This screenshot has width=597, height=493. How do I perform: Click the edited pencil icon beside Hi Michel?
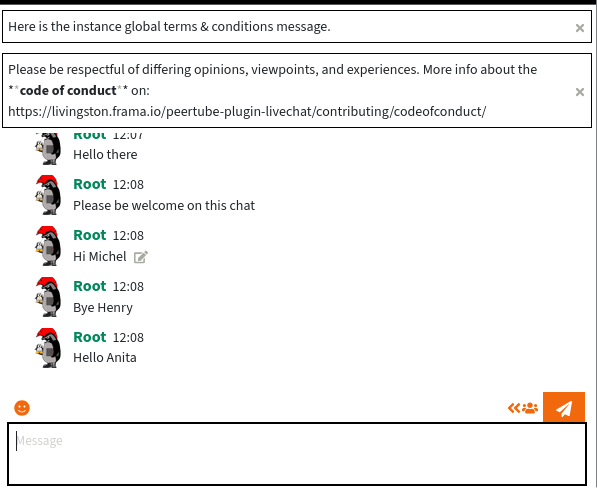pyautogui.click(x=140, y=257)
